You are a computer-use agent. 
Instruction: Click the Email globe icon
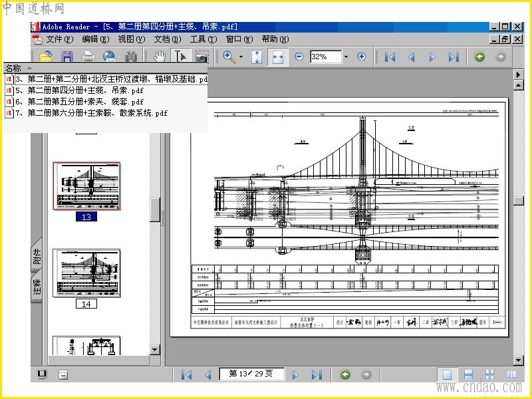point(109,57)
